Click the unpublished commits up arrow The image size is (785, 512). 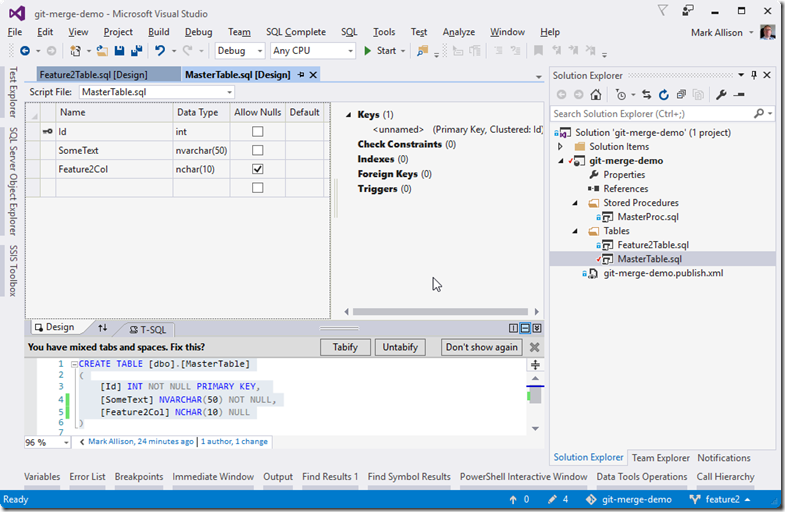pyautogui.click(x=513, y=499)
